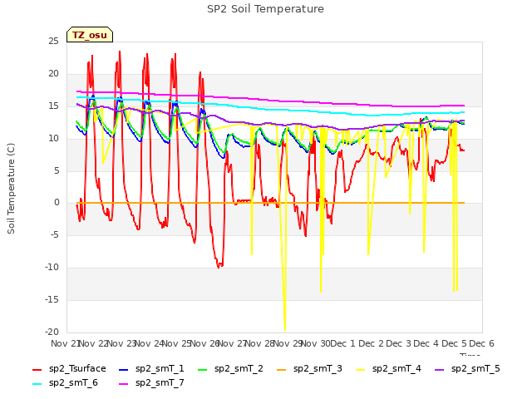Screen dimensions: 532x399
Task: Click the 15 y-axis tick label
Action: pos(53,106)
